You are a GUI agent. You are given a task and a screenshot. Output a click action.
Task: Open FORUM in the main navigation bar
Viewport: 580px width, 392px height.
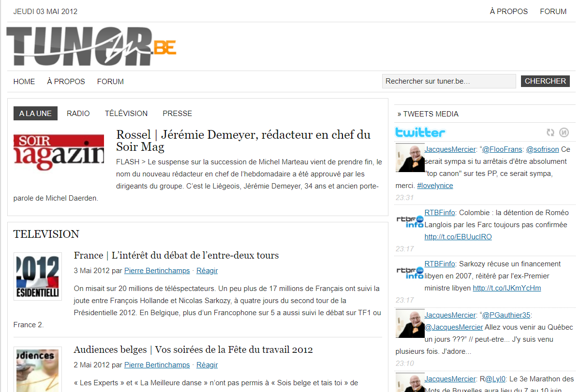110,82
